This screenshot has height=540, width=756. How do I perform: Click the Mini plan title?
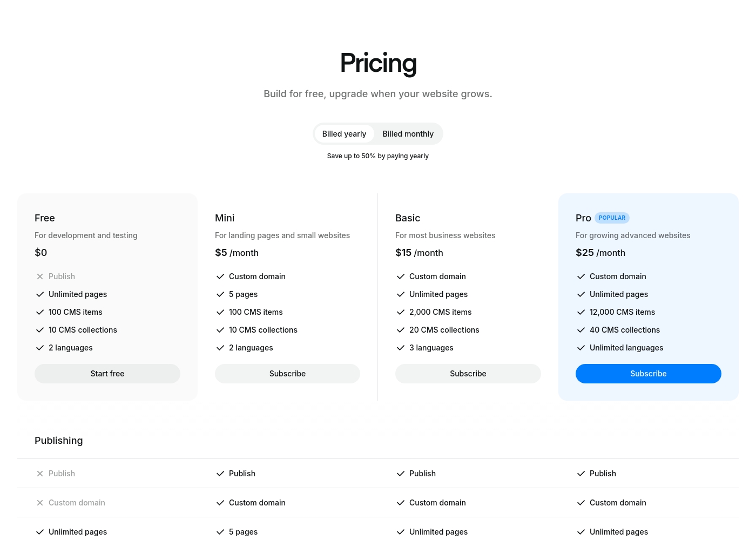pyautogui.click(x=225, y=218)
